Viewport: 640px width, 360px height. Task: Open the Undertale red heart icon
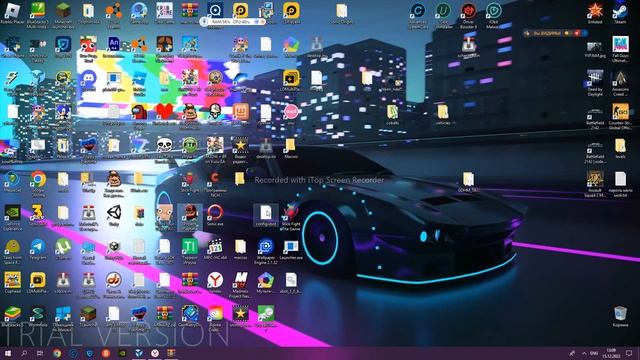click(164, 111)
